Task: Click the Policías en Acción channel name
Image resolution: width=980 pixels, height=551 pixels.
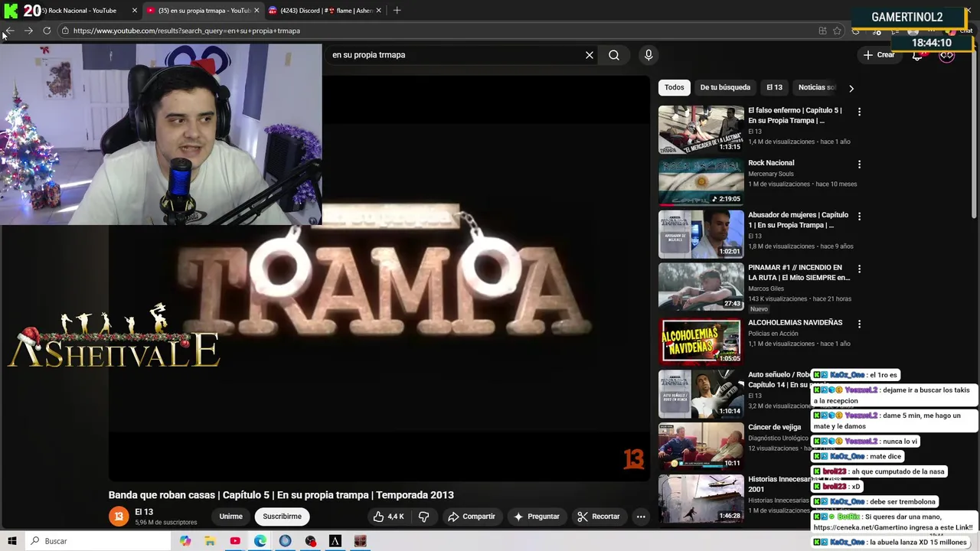Action: pyautogui.click(x=773, y=333)
